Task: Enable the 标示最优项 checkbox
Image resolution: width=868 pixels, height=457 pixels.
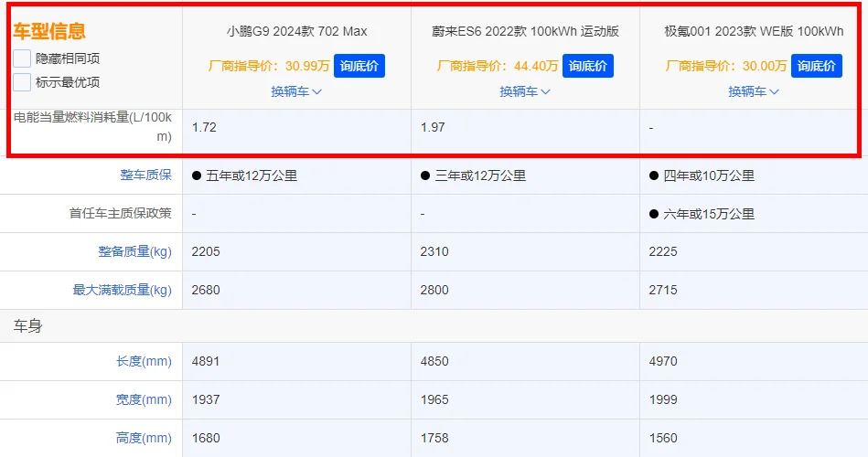Action: pyautogui.click(x=22, y=82)
